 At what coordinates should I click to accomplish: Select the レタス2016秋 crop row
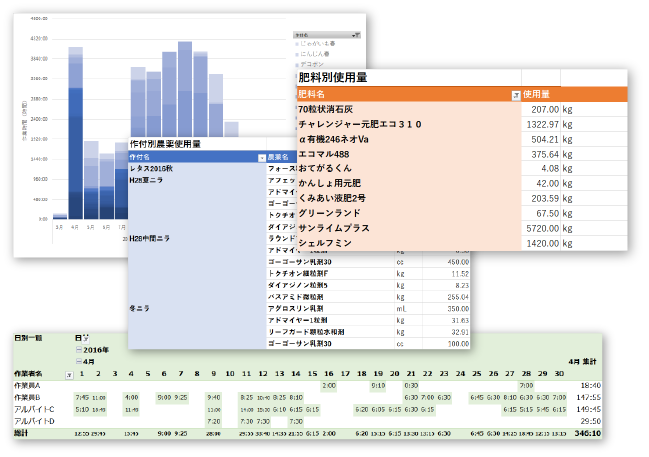pyautogui.click(x=151, y=169)
